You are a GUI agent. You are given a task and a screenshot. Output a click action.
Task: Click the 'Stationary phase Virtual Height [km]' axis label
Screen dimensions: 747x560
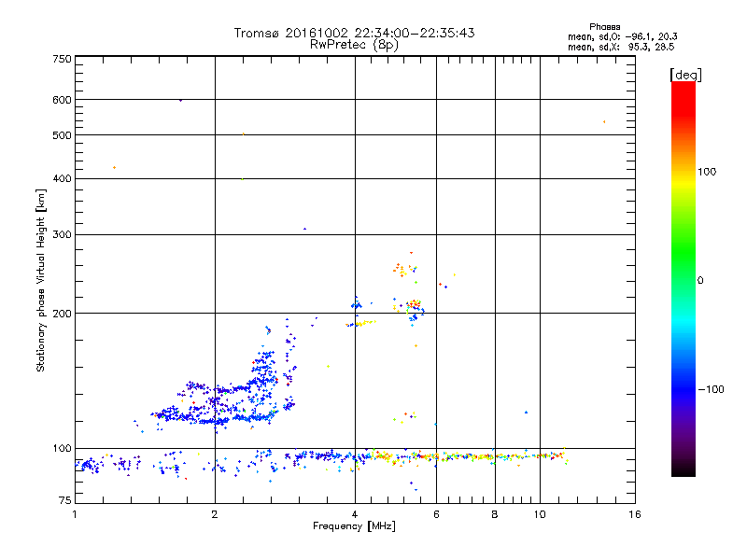(x=40, y=280)
